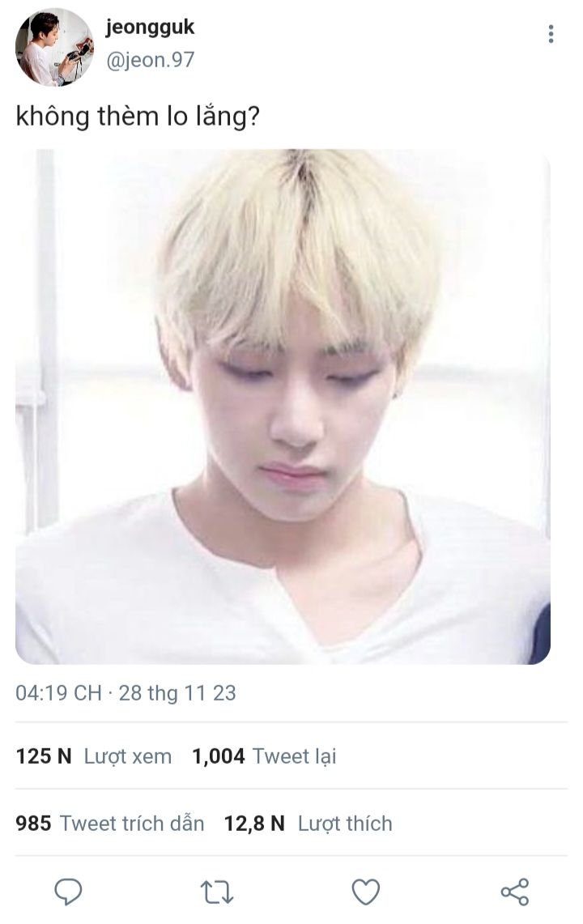Screen dimensions: 583x924
Task: Click the Lượt xem label
Action: [128, 756]
